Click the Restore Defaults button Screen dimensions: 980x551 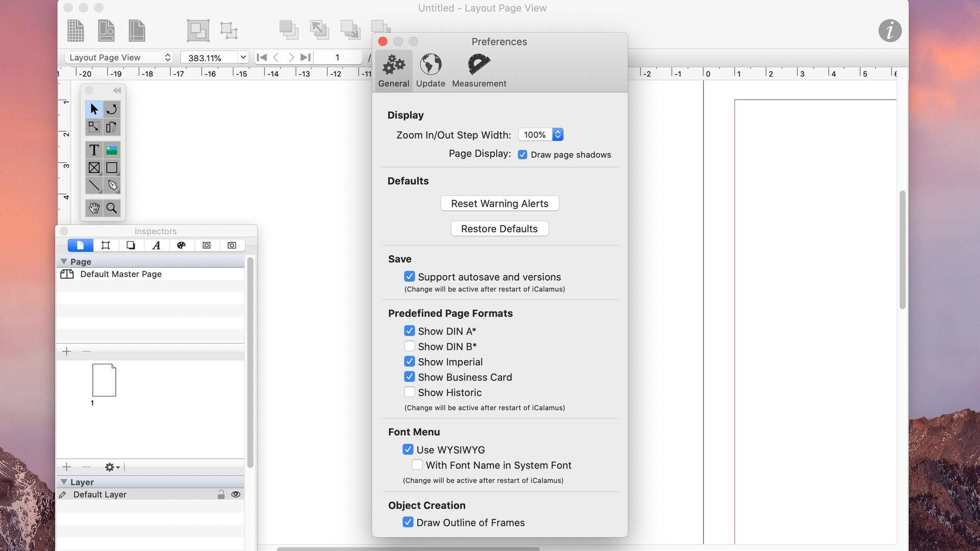[x=499, y=228]
